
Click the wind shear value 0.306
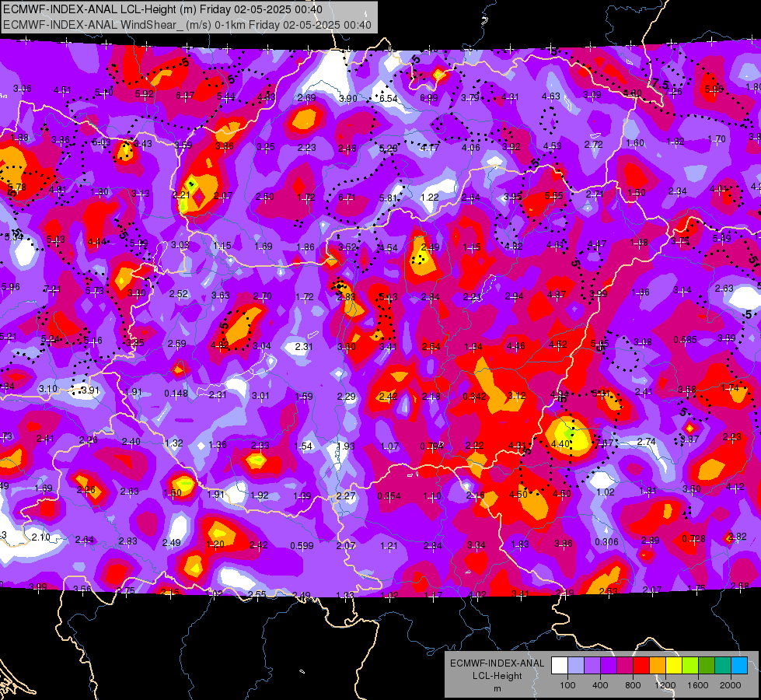click(x=606, y=541)
